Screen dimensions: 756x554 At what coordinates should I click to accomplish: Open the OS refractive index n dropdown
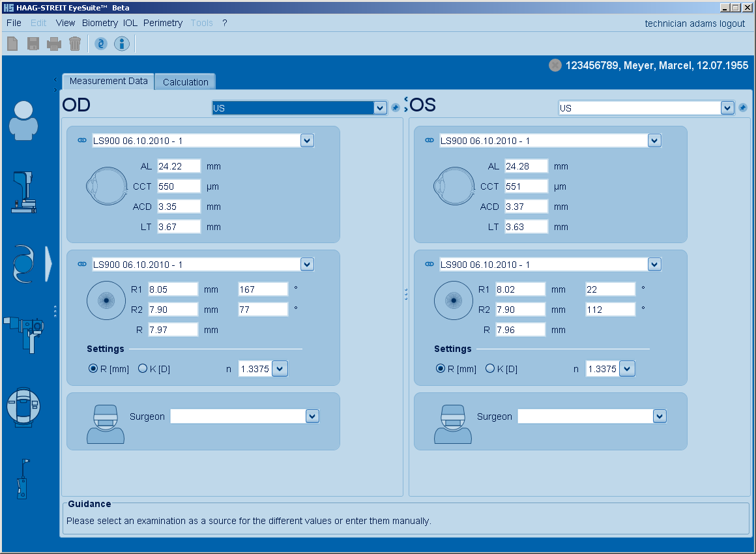[x=626, y=369]
